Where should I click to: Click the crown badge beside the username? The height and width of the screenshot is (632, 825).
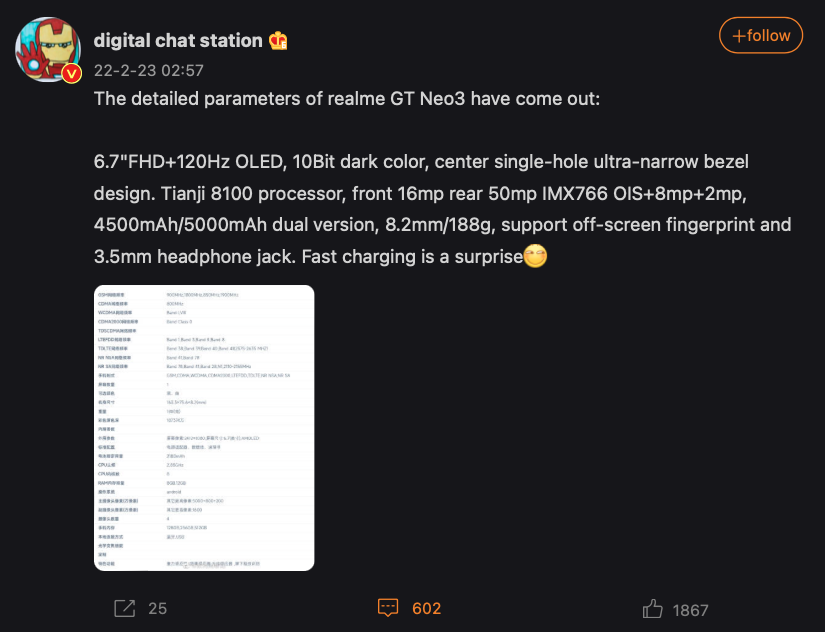coord(278,41)
